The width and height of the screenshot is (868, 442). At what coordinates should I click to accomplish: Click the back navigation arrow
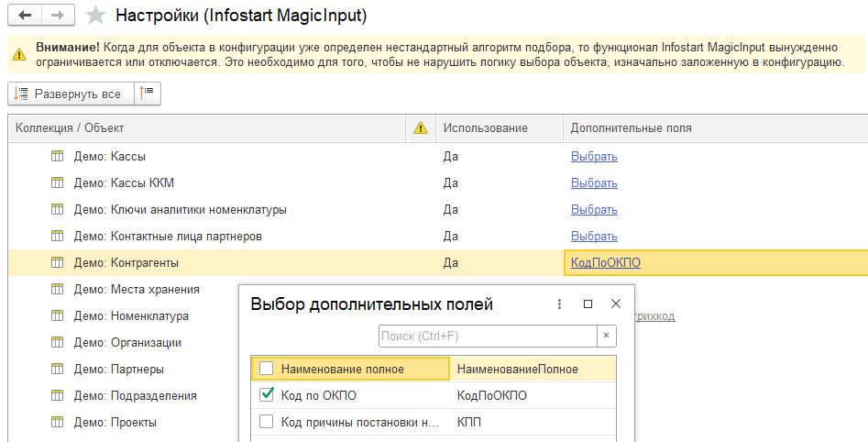point(27,16)
